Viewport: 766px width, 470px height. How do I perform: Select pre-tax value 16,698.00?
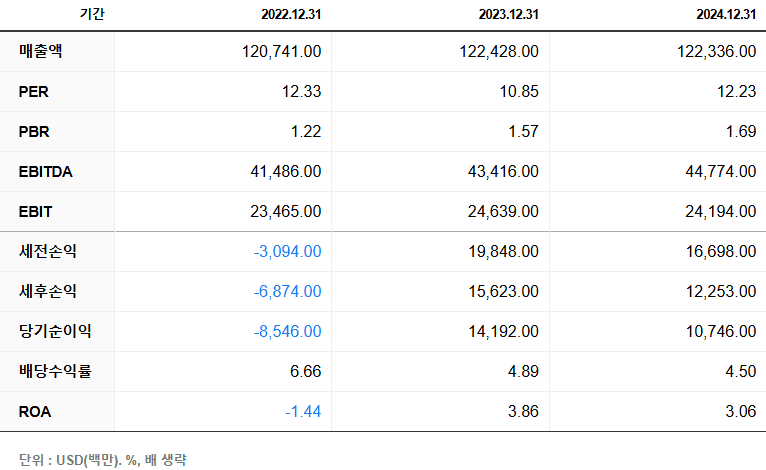[x=721, y=252]
